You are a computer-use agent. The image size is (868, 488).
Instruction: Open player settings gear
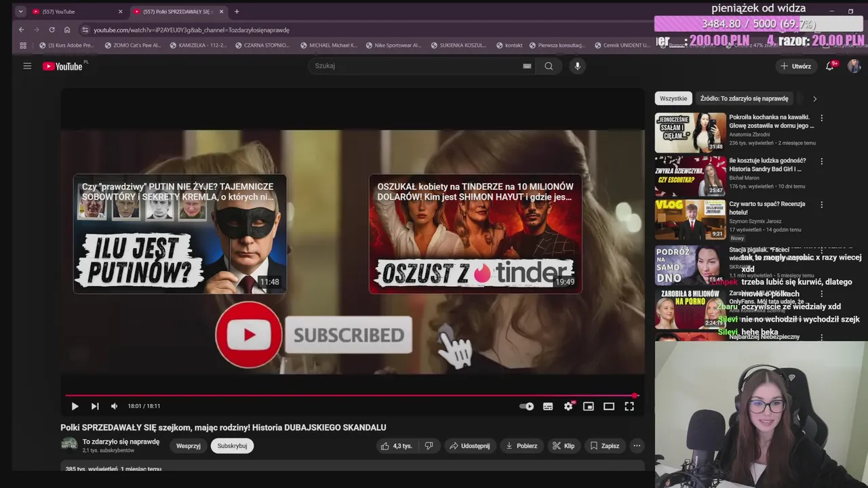click(x=568, y=406)
